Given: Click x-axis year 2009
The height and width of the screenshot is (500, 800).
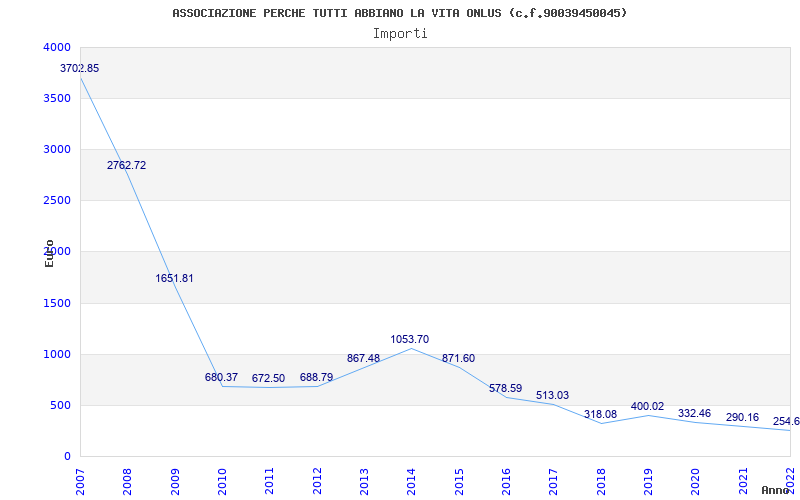Looking at the screenshot, I should tap(175, 482).
